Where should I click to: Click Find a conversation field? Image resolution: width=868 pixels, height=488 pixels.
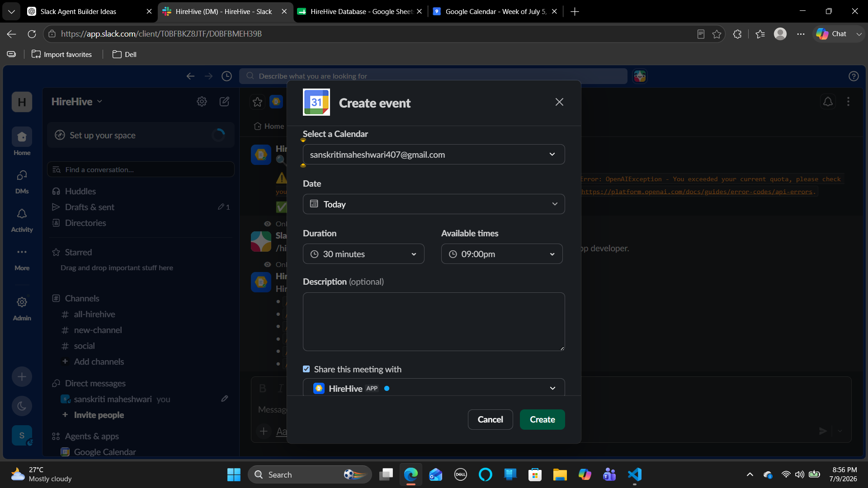[141, 169]
